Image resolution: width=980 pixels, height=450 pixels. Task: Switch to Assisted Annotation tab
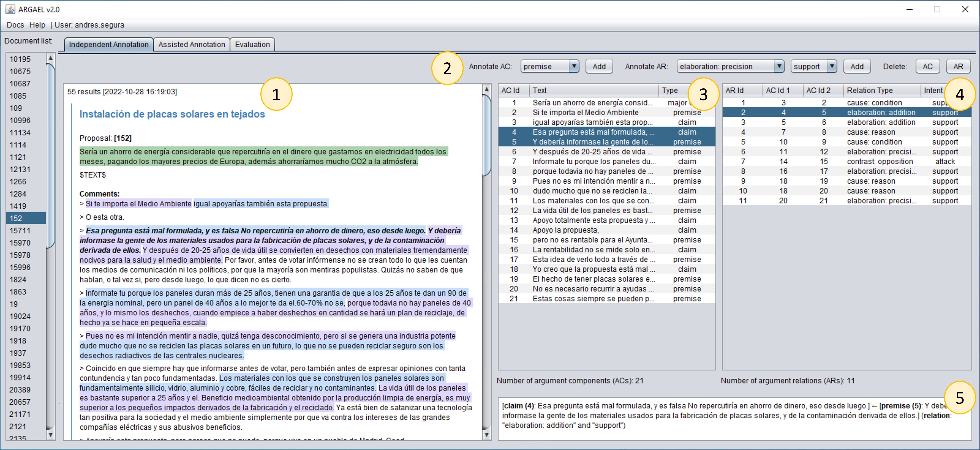click(x=191, y=45)
